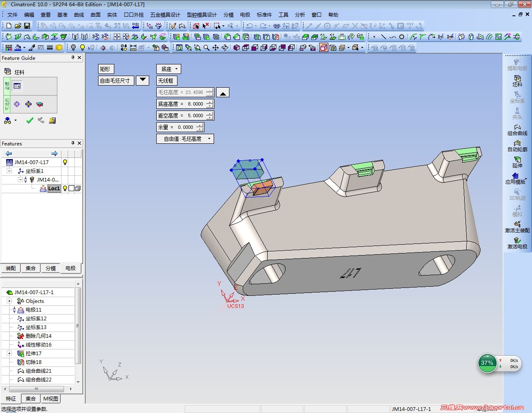Viewport: 532px width, 413px height.
Task: Click the black up-arrow beside 毛坯高度
Action: tap(223, 92)
